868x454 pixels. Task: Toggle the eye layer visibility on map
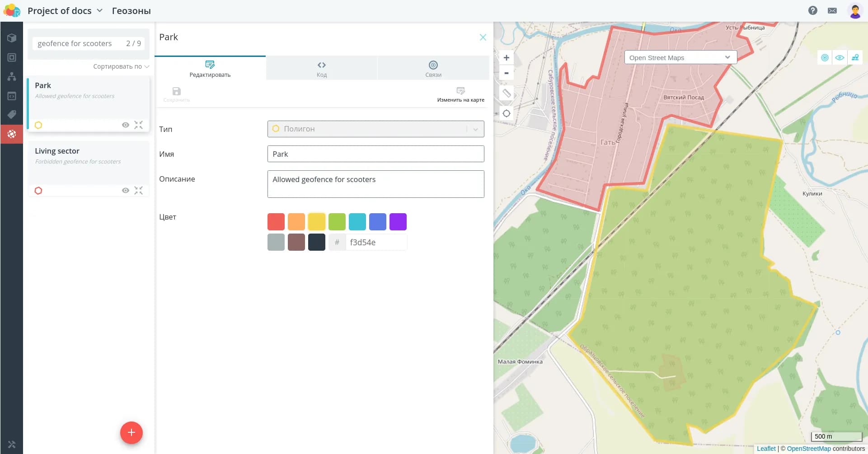pyautogui.click(x=840, y=58)
